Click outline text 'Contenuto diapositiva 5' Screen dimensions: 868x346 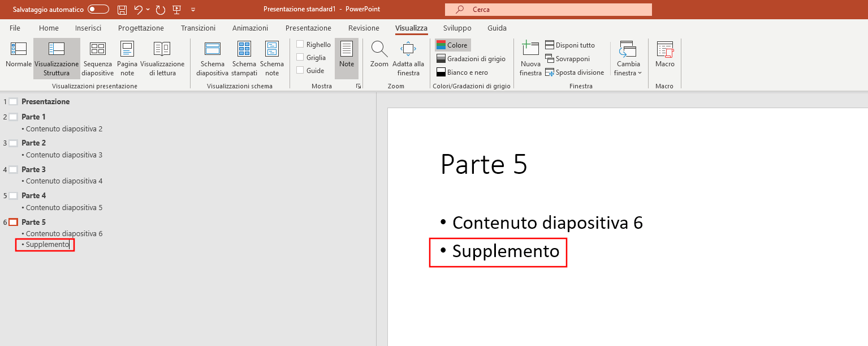point(64,207)
